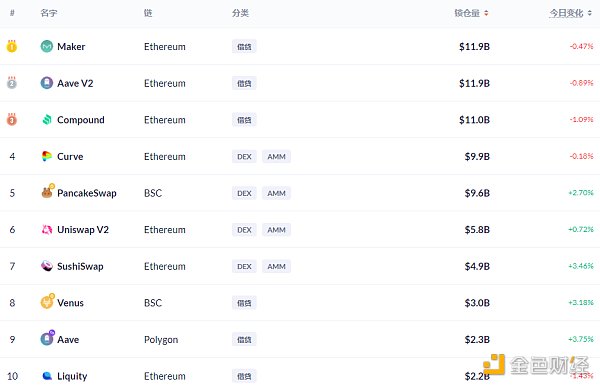Sort by locked value column arrows

(x=486, y=13)
